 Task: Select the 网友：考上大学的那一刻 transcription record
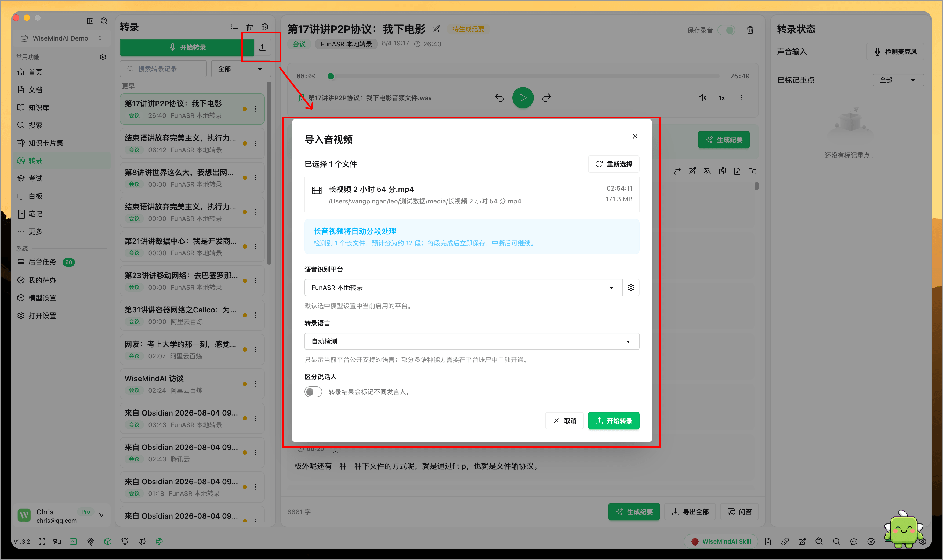[x=192, y=350]
